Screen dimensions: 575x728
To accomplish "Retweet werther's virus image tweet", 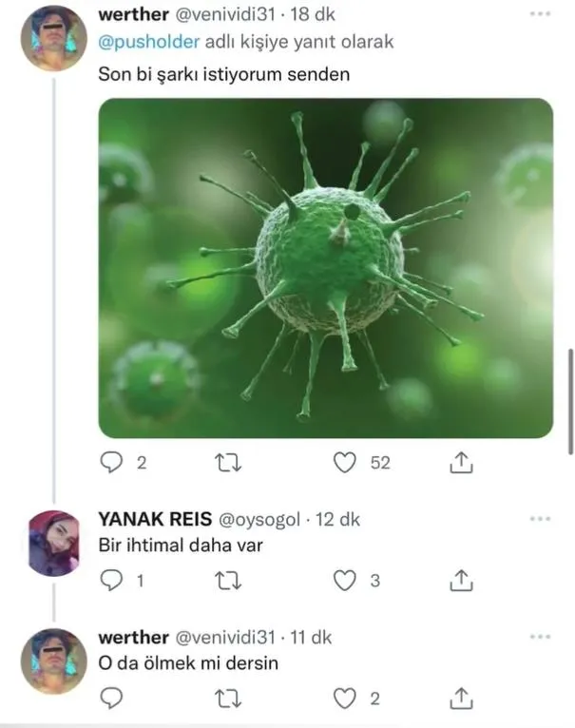I will [x=228, y=463].
